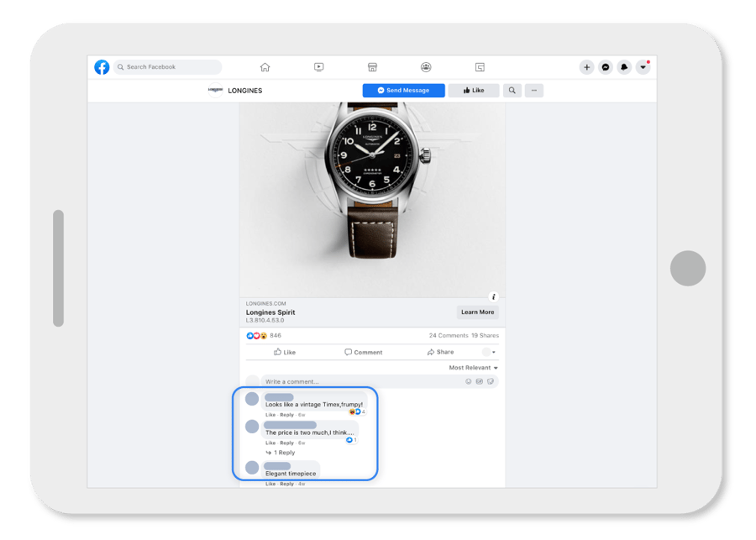Open the Longines Spirit headline link
The image size is (756, 540).
pyautogui.click(x=270, y=312)
